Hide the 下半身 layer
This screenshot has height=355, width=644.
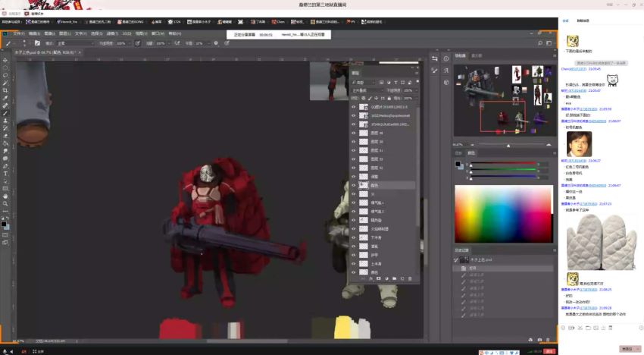coord(353,237)
